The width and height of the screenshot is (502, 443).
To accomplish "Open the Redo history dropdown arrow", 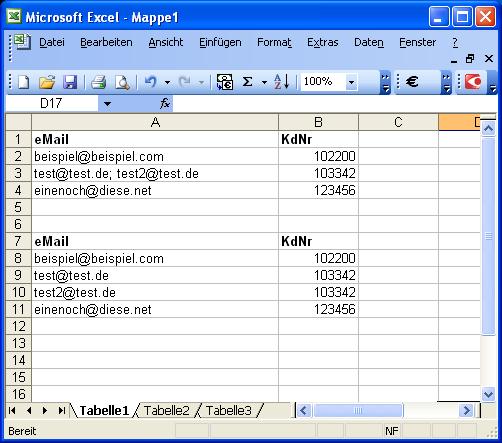I will point(201,82).
